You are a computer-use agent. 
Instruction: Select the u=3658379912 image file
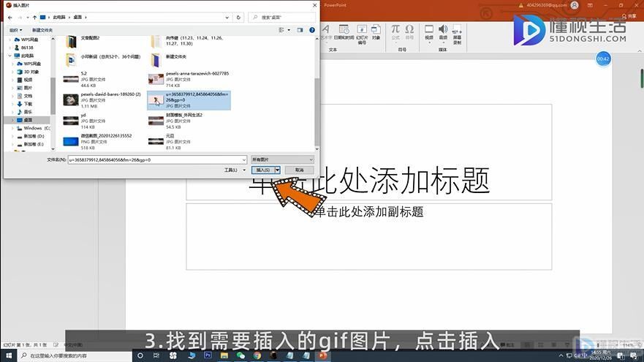[x=189, y=100]
